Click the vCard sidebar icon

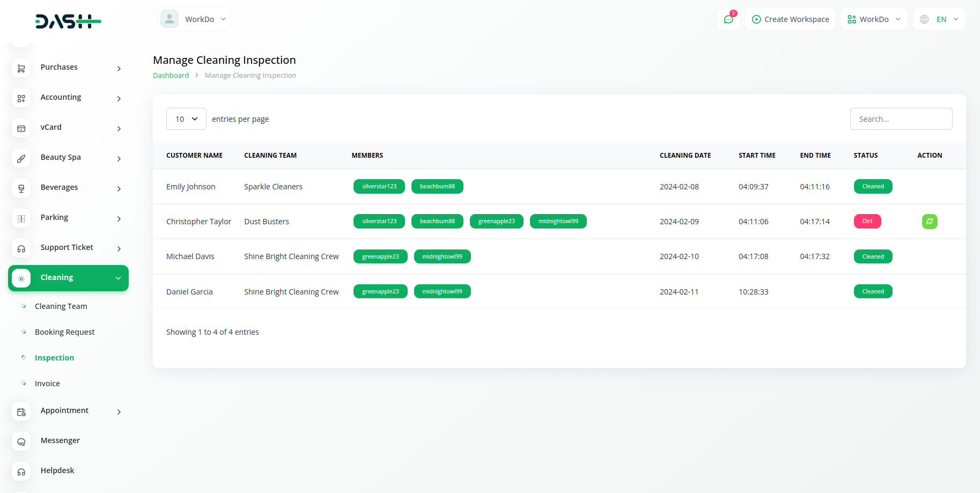pos(21,128)
